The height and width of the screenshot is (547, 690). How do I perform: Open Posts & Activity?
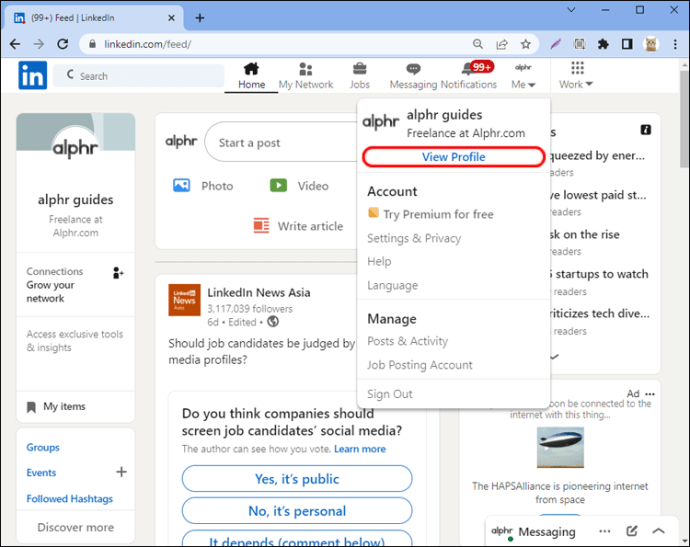(407, 341)
